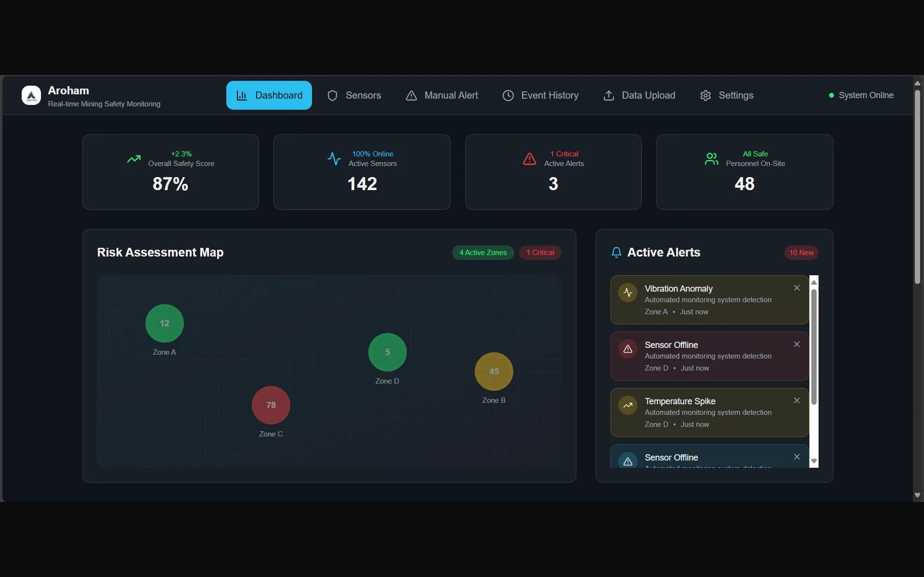Click the page scrollbar down arrow
This screenshot has width=924, height=577.
tap(917, 495)
